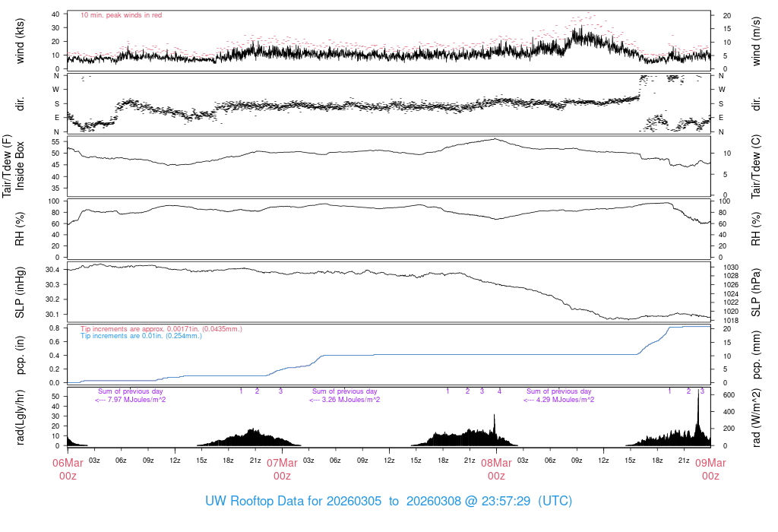Click the '09Mar' date label
This screenshot has height=532, width=778.
pyautogui.click(x=710, y=463)
